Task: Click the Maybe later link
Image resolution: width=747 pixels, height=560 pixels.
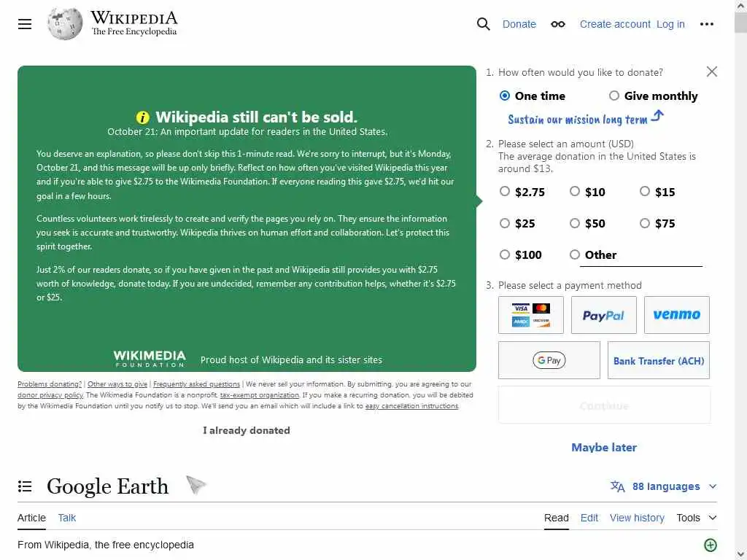Action: tap(604, 447)
